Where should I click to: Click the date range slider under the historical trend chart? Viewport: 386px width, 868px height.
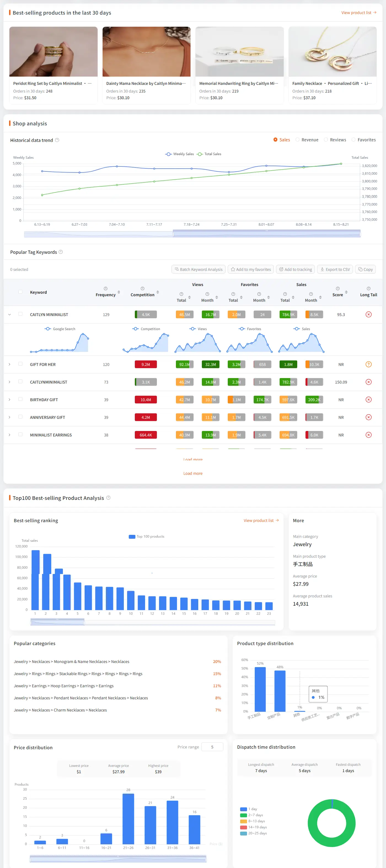[x=192, y=233]
